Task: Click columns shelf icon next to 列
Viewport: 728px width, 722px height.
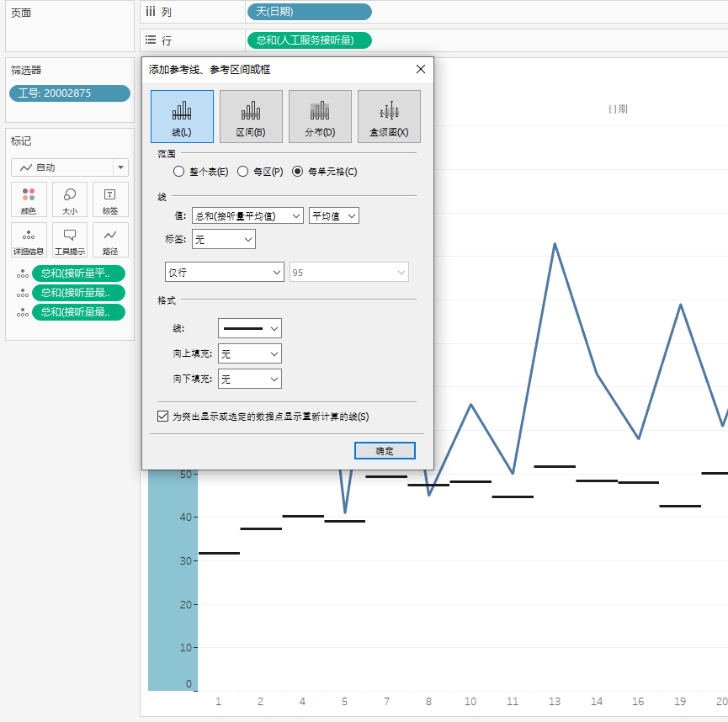Action: pyautogui.click(x=151, y=12)
